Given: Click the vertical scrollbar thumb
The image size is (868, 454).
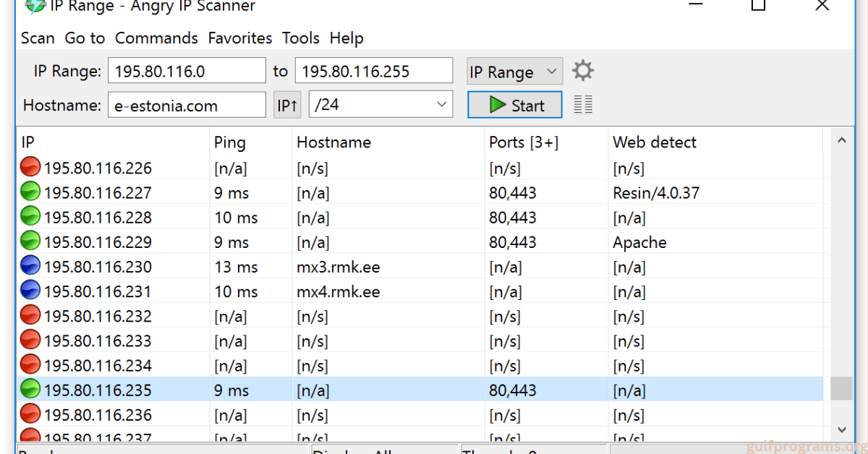Looking at the screenshot, I should (x=841, y=389).
